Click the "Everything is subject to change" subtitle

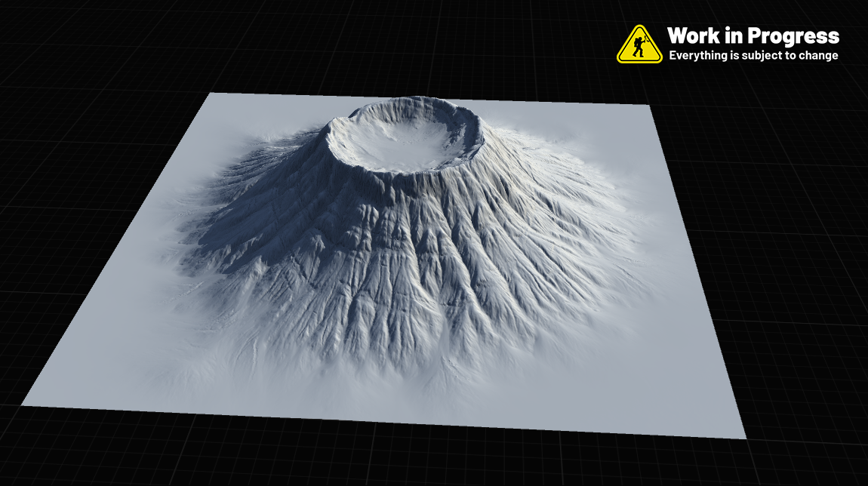(753, 56)
